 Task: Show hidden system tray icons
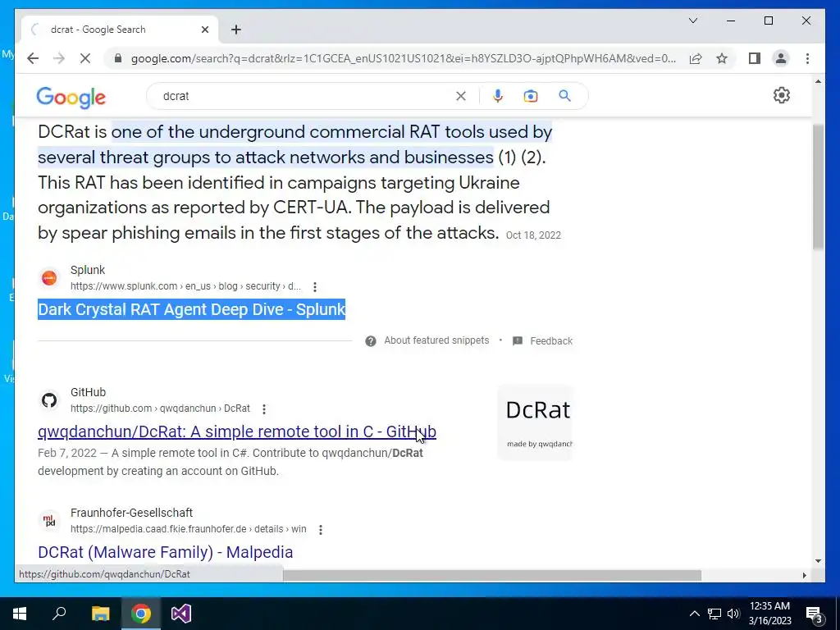694,614
